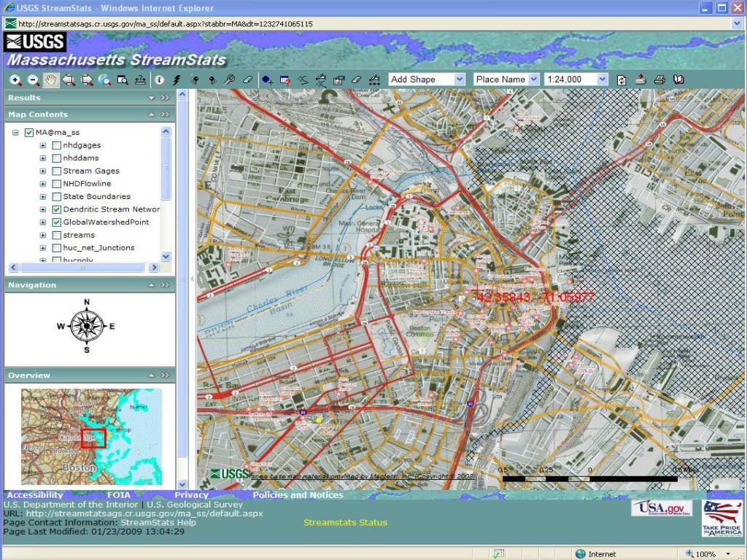Turn on State Boundaries layer
747x560 pixels.
tap(56, 197)
